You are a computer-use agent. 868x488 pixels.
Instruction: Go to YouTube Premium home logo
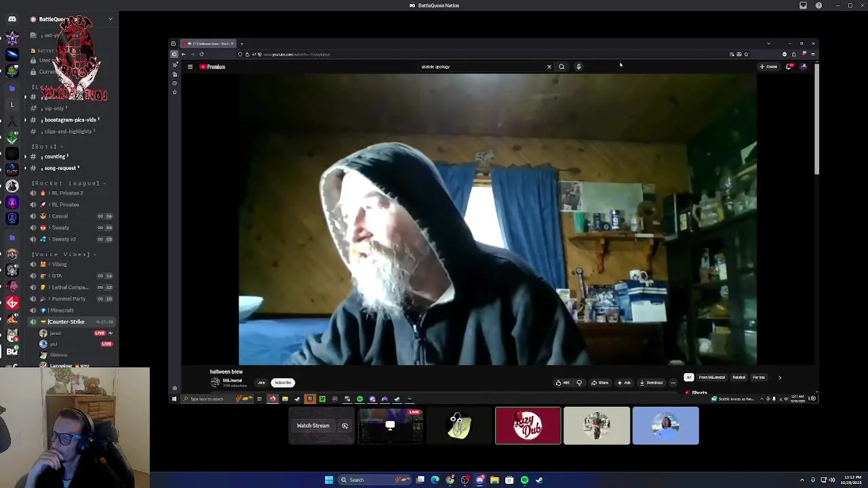point(212,66)
